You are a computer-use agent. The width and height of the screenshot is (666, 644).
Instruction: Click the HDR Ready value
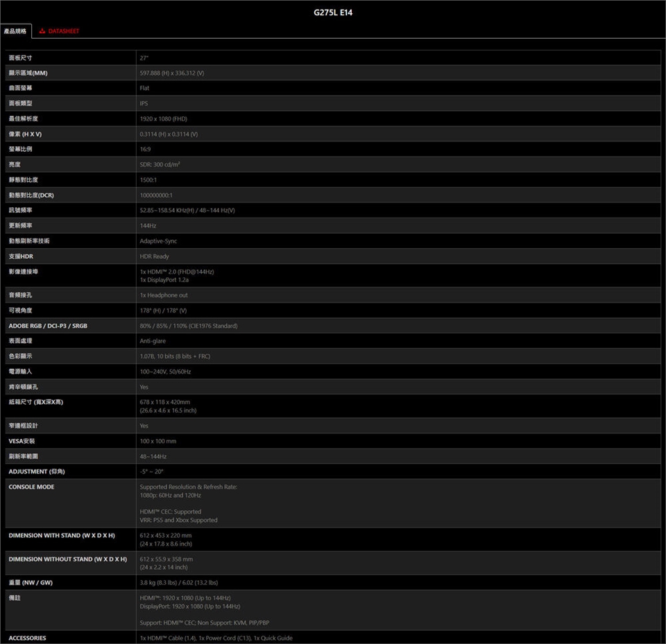tap(154, 256)
